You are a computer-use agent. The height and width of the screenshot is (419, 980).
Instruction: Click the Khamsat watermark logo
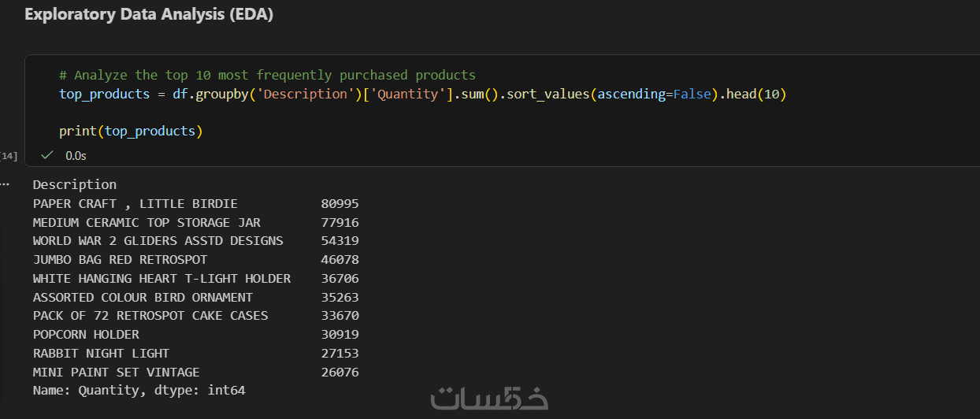coord(489,397)
